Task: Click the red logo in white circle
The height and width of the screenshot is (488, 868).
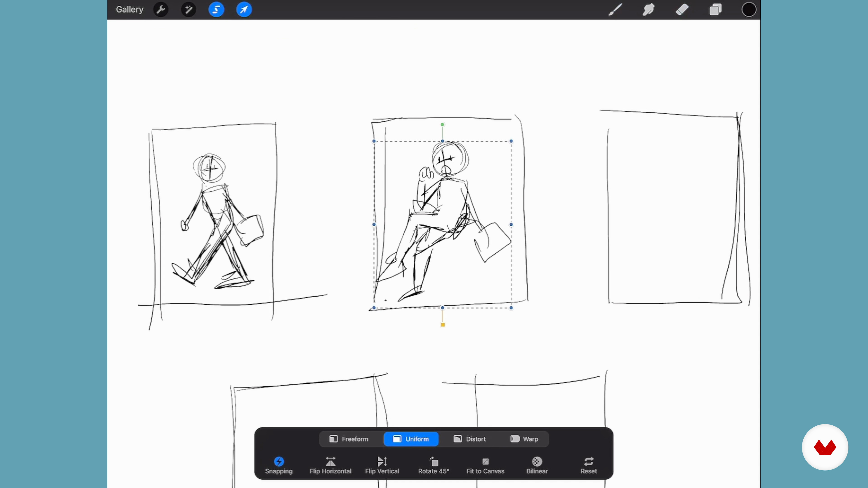Action: [x=825, y=447]
